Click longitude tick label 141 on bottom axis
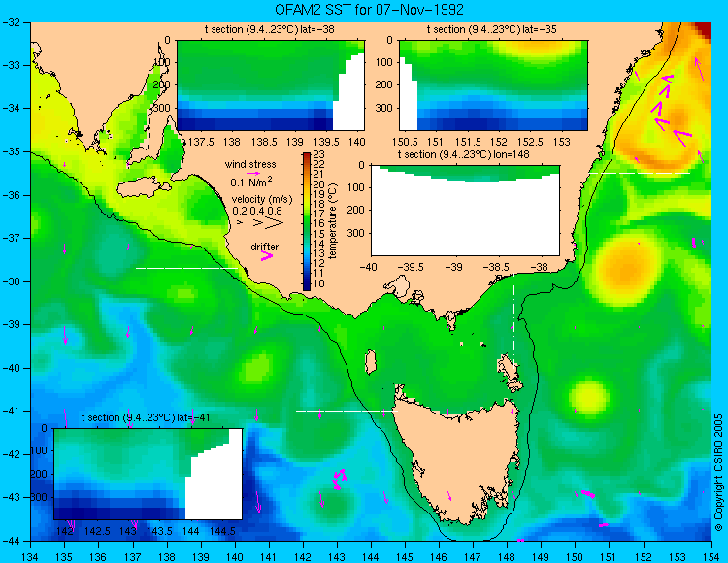The width and height of the screenshot is (728, 563). tap(269, 557)
